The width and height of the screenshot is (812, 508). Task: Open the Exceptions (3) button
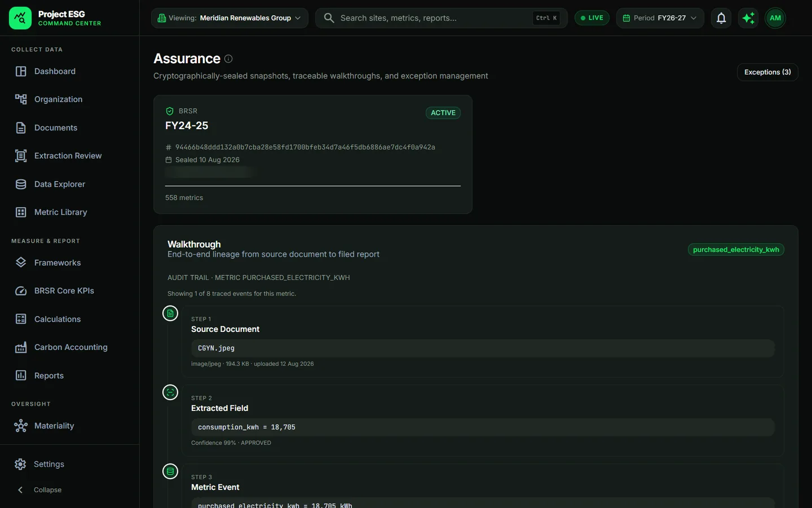767,72
